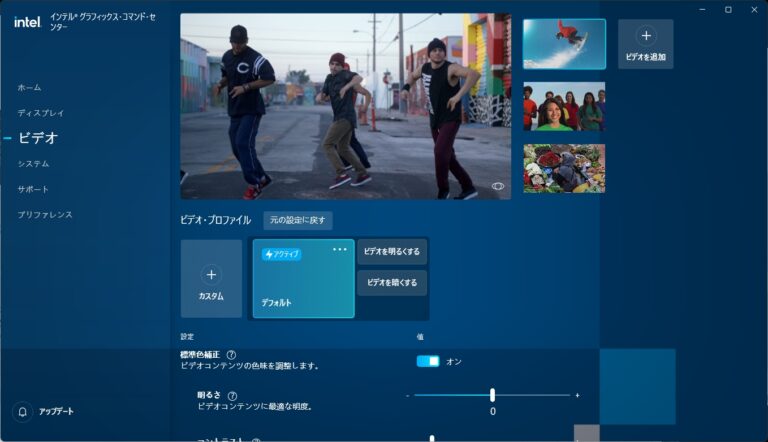Click the lightning アクティブ badge
This screenshot has height=442, width=768.
click(x=281, y=254)
